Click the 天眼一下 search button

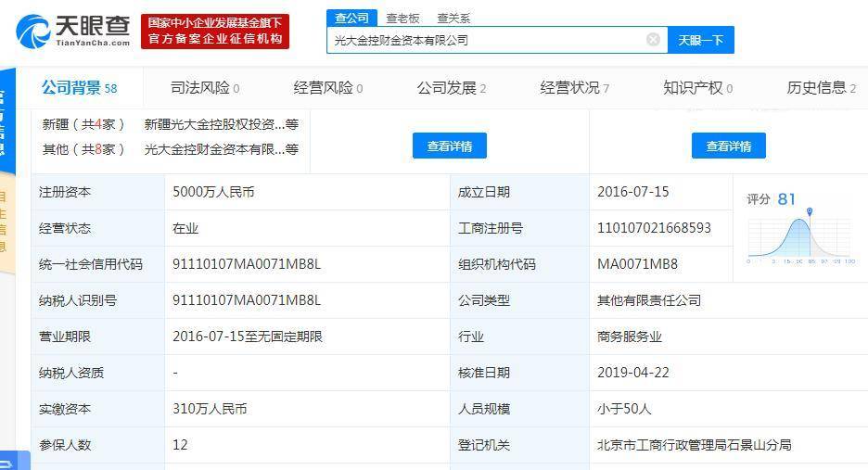click(x=701, y=40)
